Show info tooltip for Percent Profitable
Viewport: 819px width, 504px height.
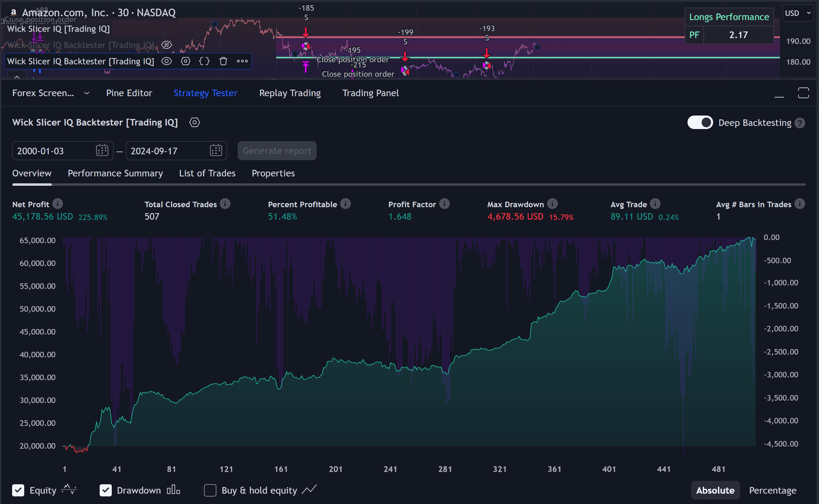click(x=345, y=204)
